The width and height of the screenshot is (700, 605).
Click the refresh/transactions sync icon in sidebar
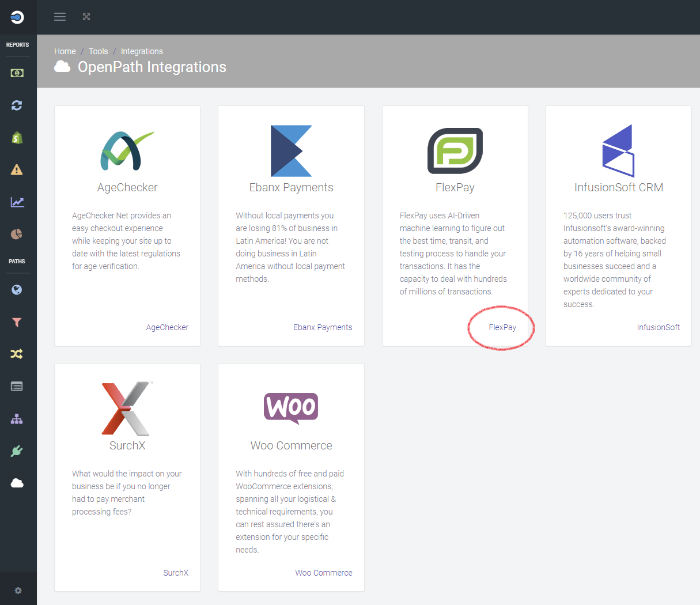(x=18, y=105)
